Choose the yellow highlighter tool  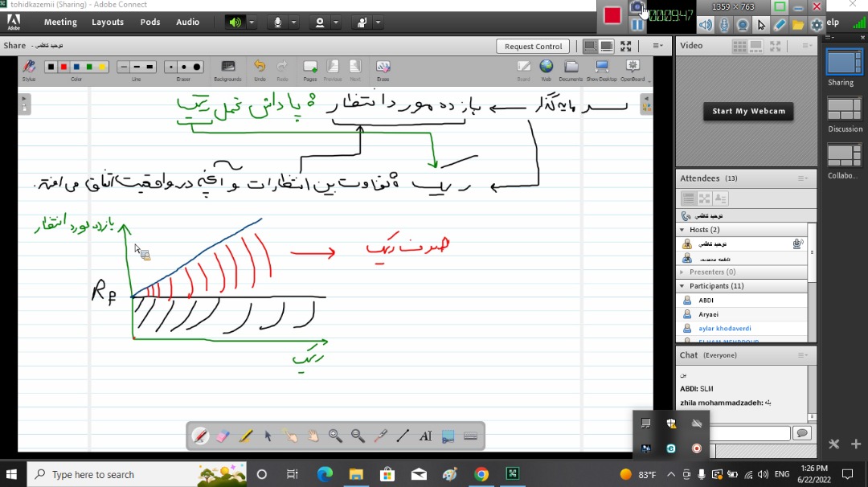coord(245,436)
